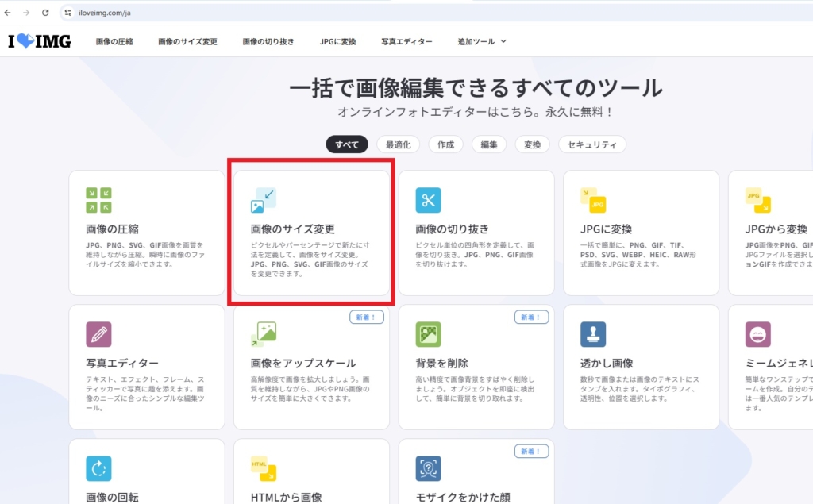The image size is (813, 504).
Task: Select the 最適化 filter tab
Action: [398, 144]
